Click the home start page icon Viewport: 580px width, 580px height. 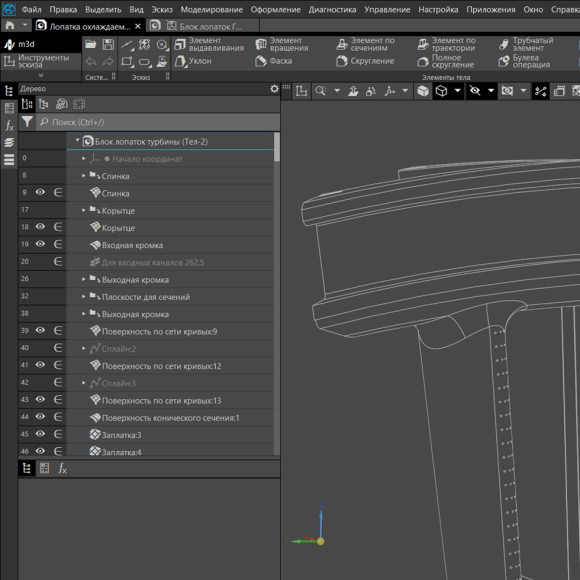(x=10, y=26)
